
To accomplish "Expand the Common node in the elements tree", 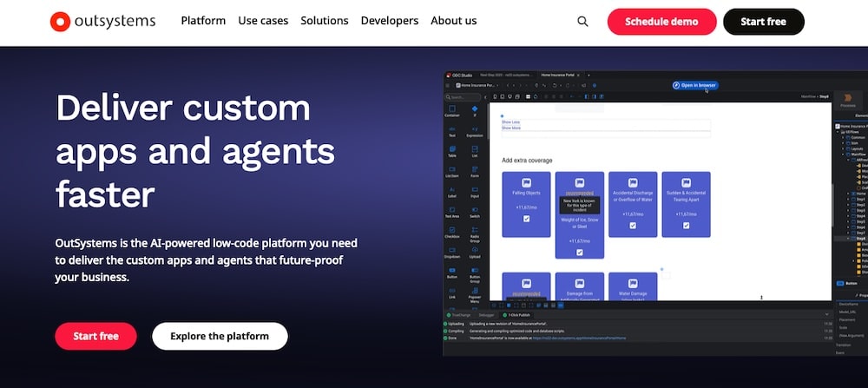I will pyautogui.click(x=843, y=137).
